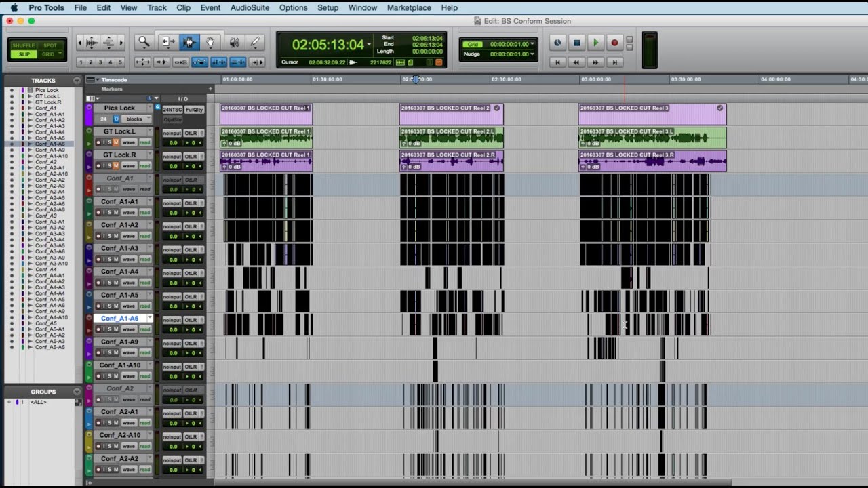The height and width of the screenshot is (488, 868).
Task: Open main counter format dropdown
Action: click(x=369, y=45)
